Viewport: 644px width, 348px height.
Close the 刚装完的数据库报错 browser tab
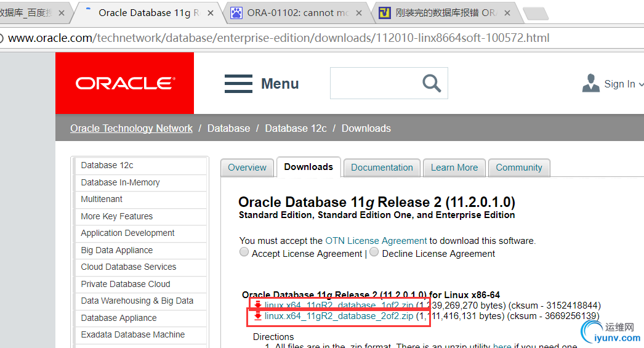click(x=507, y=13)
